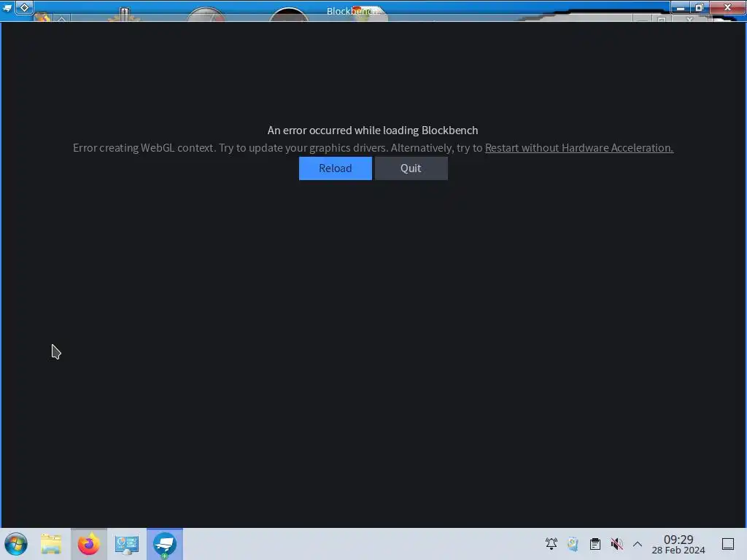The image size is (747, 560).
Task: Follow the Restart without Hardware Acceleration link
Action: (578, 147)
